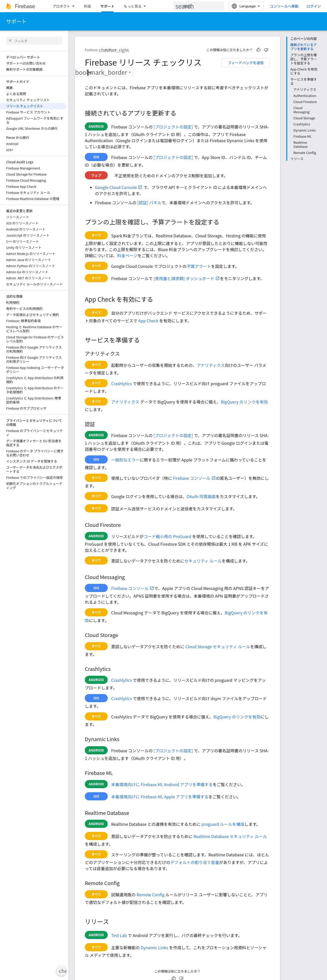327x980 pixels.
Task: Click 予算アラート link
Action: tap(199, 266)
